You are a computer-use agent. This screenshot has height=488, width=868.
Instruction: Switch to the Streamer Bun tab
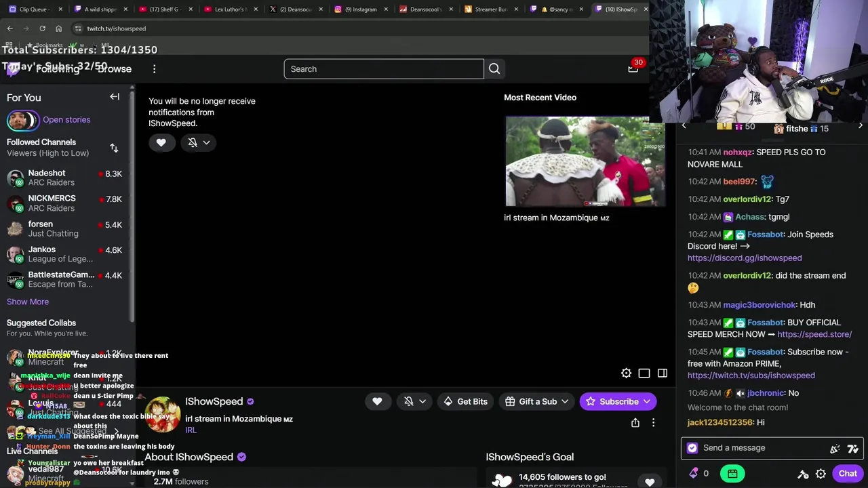(491, 9)
